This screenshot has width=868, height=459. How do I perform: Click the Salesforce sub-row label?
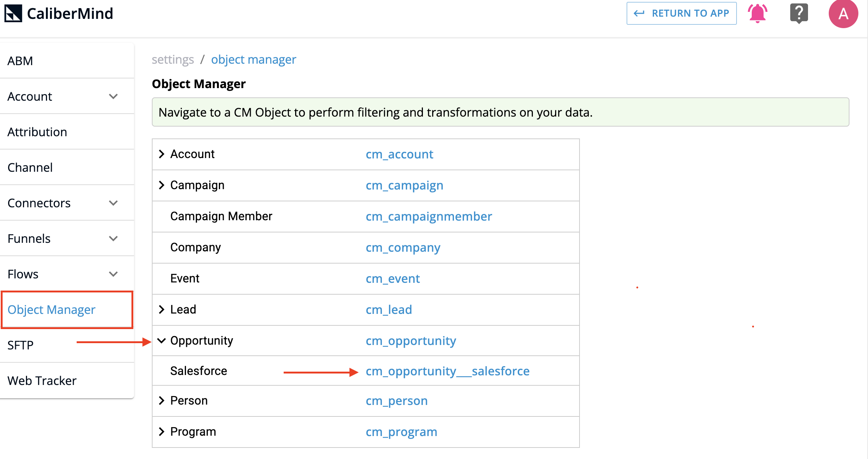point(198,371)
